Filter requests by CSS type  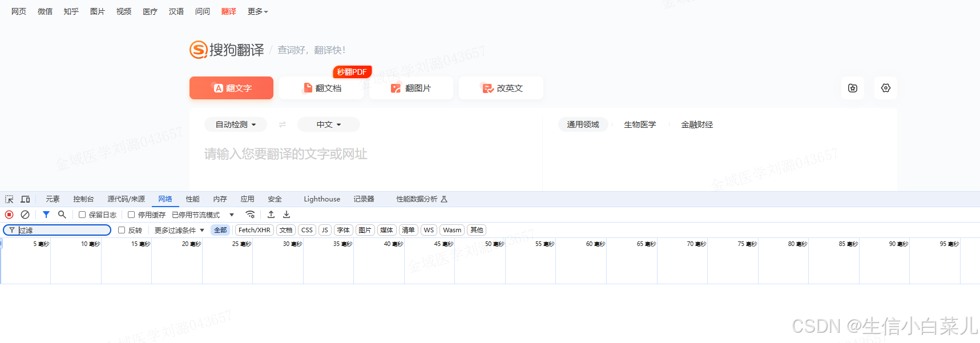pyautogui.click(x=307, y=230)
